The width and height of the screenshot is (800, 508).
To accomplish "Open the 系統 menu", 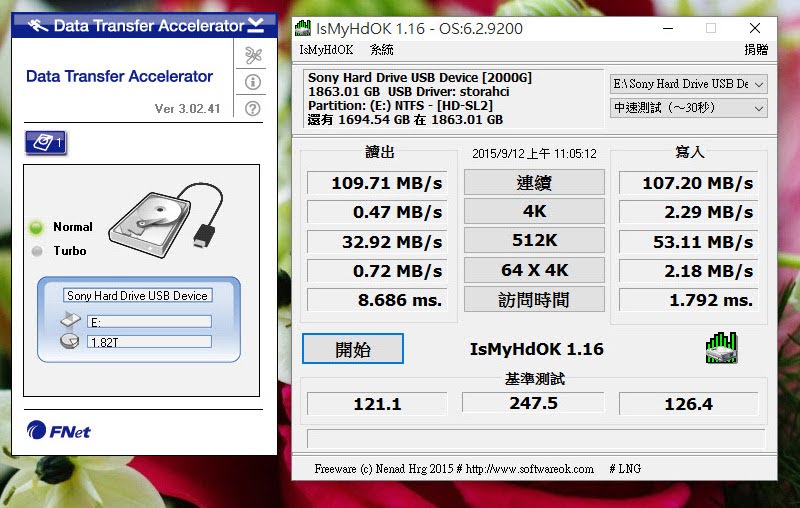I will point(382,50).
